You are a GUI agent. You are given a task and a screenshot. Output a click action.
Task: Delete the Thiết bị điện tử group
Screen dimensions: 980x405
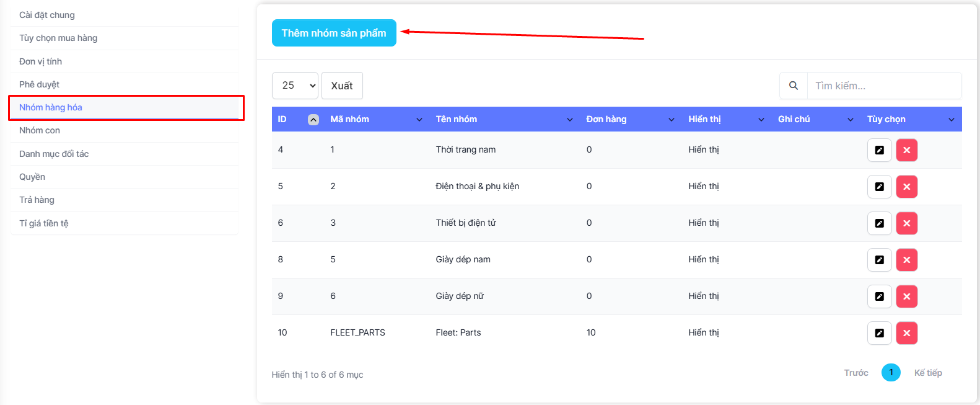[906, 223]
